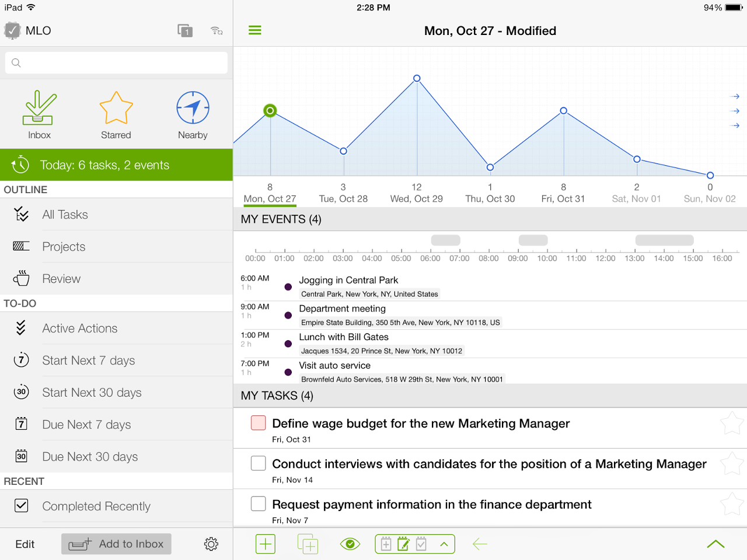Open Active Actions view
Screen dimensions: 747x560
[x=79, y=328]
